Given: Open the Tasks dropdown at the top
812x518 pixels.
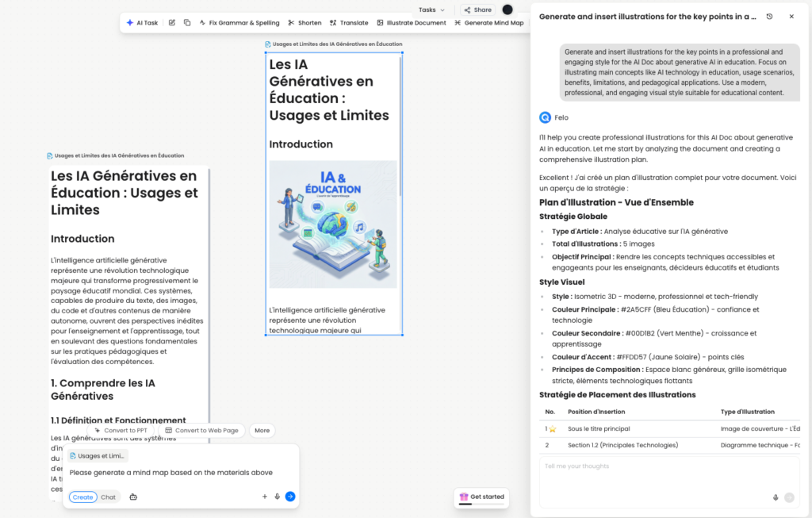Looking at the screenshot, I should coord(431,10).
